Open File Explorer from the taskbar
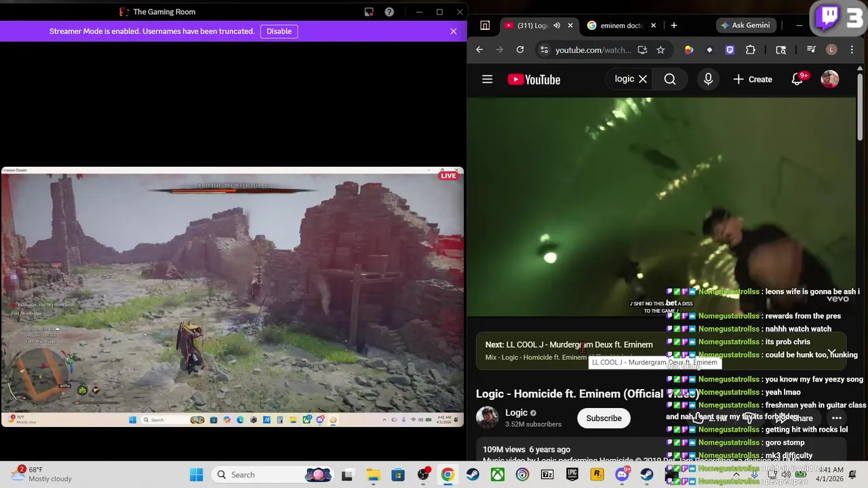The image size is (868, 488). tap(373, 474)
